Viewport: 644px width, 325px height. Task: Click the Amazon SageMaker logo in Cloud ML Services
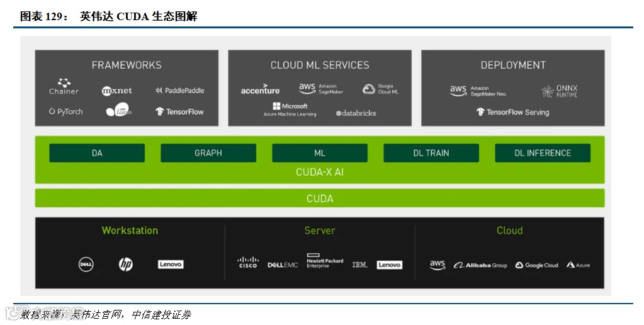(x=321, y=88)
